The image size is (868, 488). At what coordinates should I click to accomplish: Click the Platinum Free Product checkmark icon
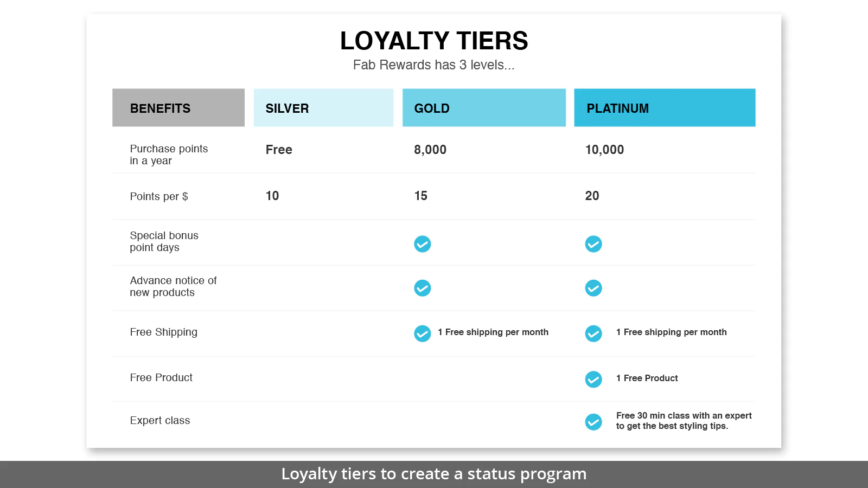[593, 379]
